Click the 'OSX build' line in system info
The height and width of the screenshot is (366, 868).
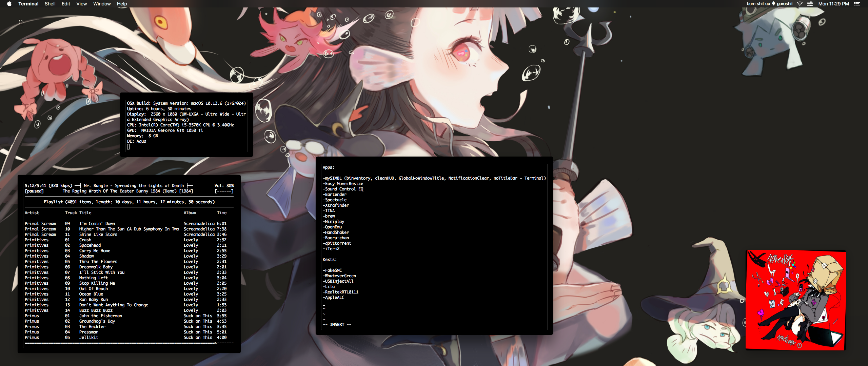coord(186,103)
